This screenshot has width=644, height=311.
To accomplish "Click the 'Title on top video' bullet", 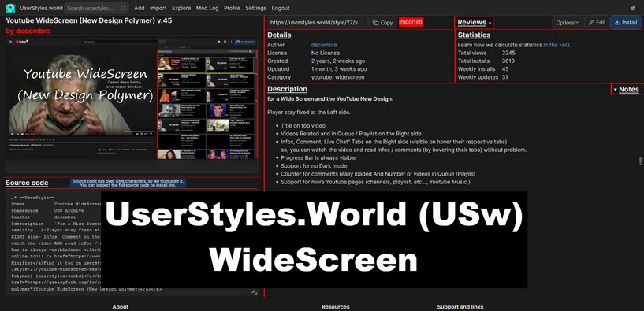I will [x=303, y=125].
